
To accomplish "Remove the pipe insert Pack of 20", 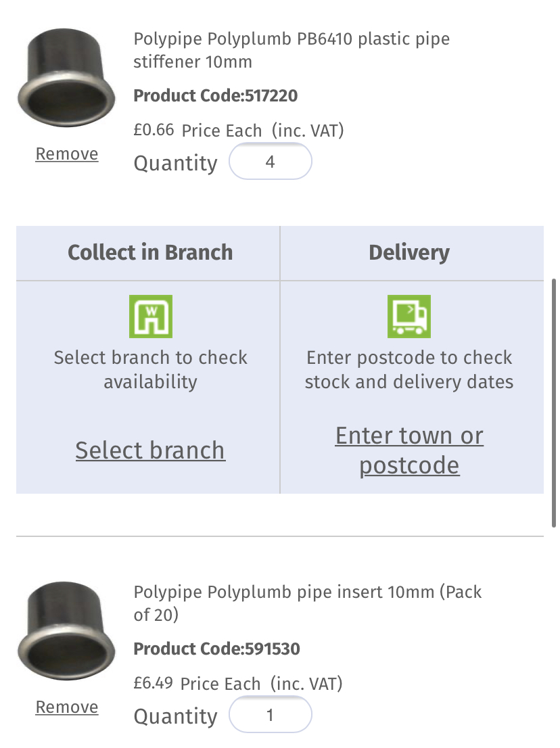I will [67, 707].
